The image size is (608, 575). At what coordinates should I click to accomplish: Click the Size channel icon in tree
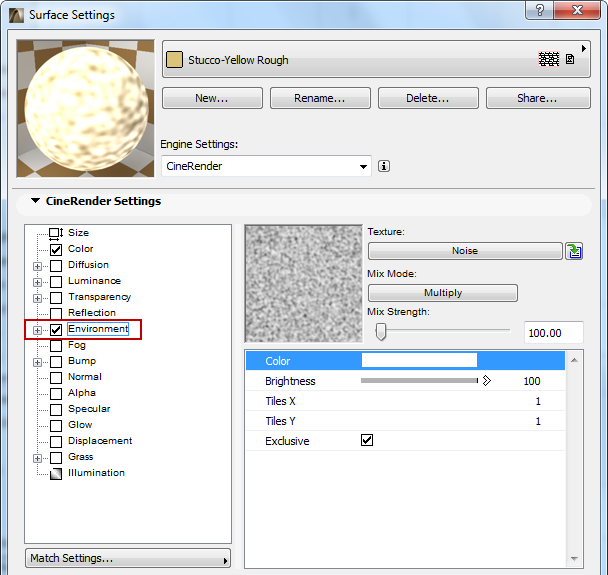click(x=56, y=233)
